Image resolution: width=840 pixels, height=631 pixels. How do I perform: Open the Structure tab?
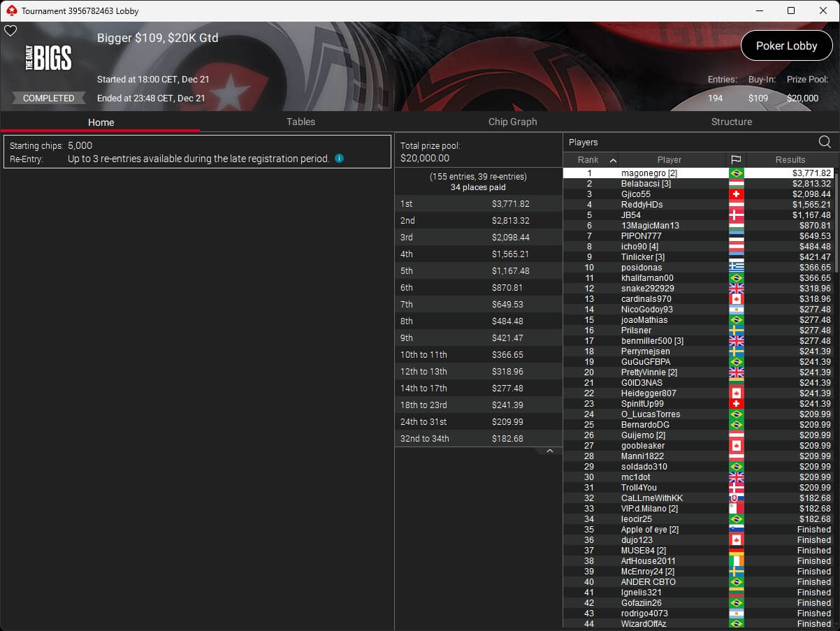(x=731, y=122)
